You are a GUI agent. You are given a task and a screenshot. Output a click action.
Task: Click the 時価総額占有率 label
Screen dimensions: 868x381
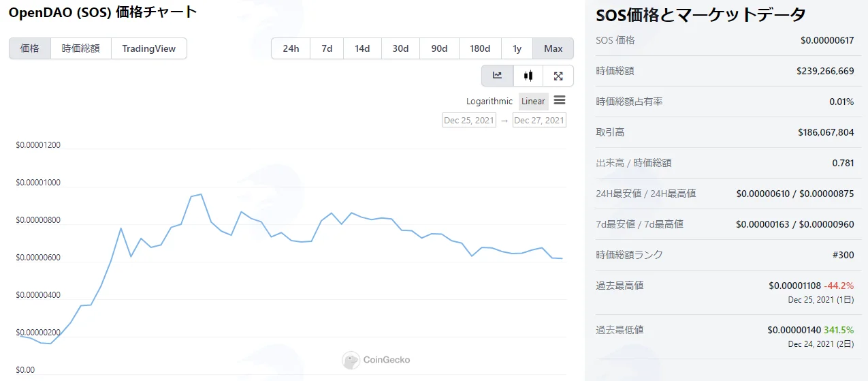coord(630,102)
